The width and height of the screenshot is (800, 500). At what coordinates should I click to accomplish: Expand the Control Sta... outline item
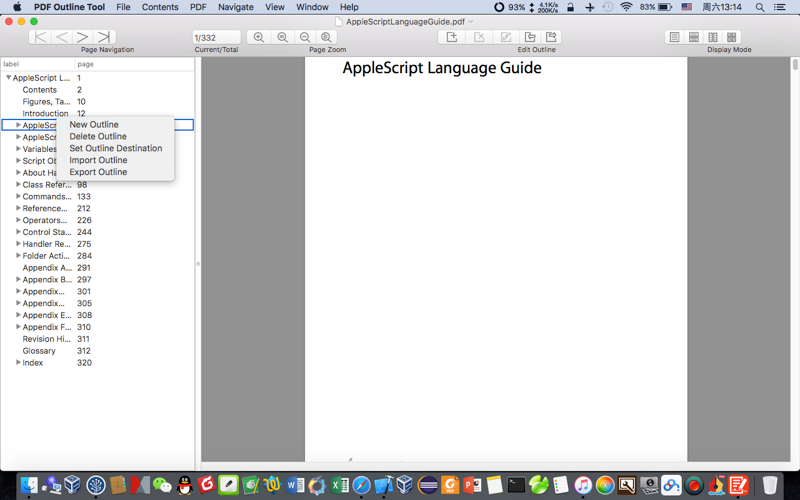pyautogui.click(x=18, y=232)
